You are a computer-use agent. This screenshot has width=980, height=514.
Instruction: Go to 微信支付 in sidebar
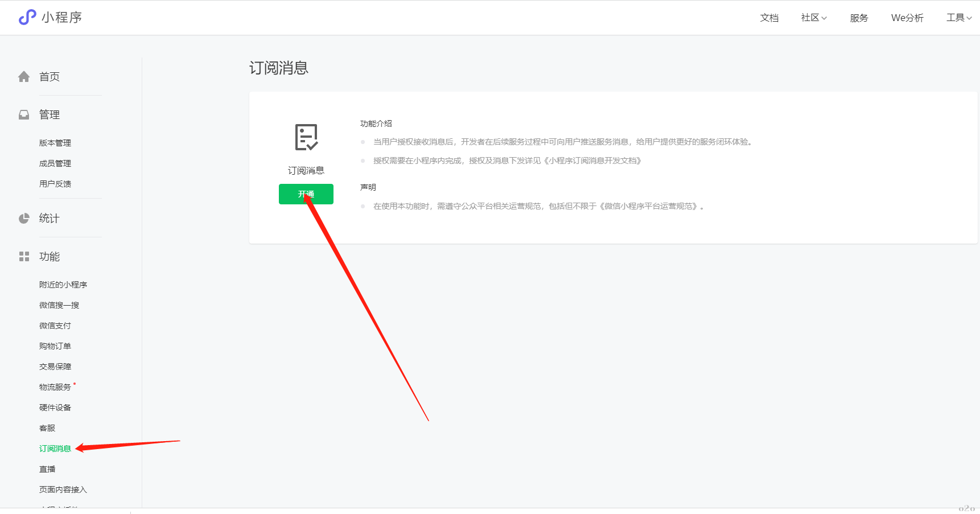point(55,326)
